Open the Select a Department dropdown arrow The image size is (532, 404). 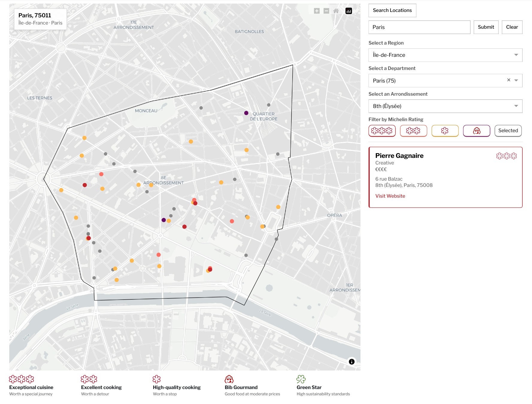[x=516, y=80]
